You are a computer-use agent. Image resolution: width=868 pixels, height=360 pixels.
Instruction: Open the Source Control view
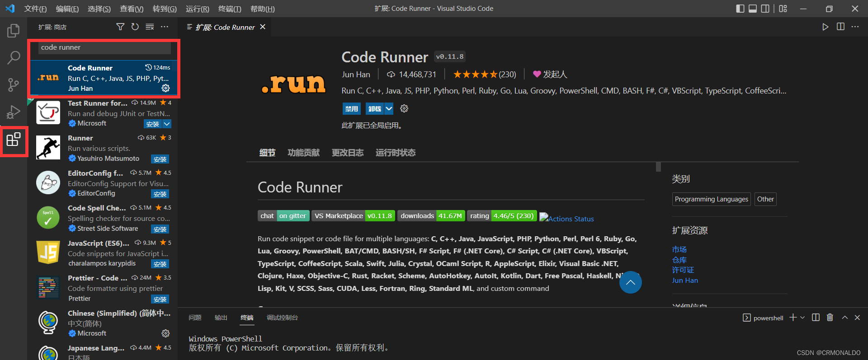click(x=14, y=85)
